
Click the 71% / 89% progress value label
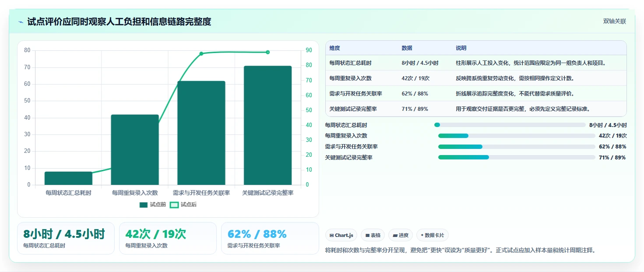612,158
